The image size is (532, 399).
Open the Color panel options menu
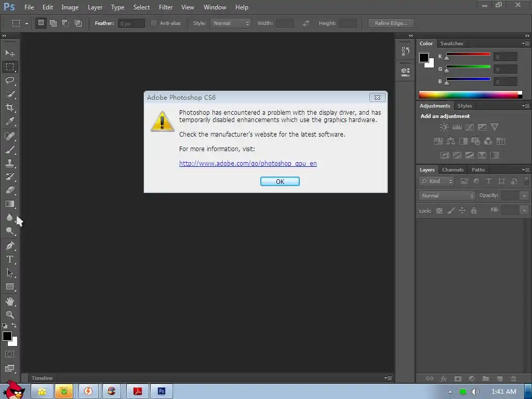526,44
